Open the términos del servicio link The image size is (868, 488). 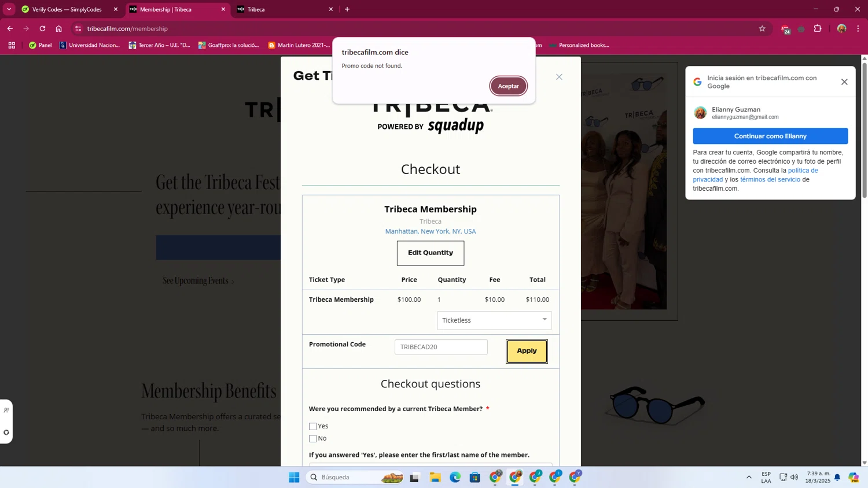pyautogui.click(x=770, y=179)
